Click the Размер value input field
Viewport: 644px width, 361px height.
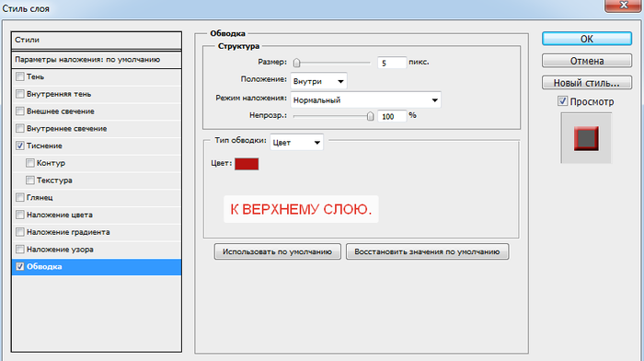tap(391, 63)
